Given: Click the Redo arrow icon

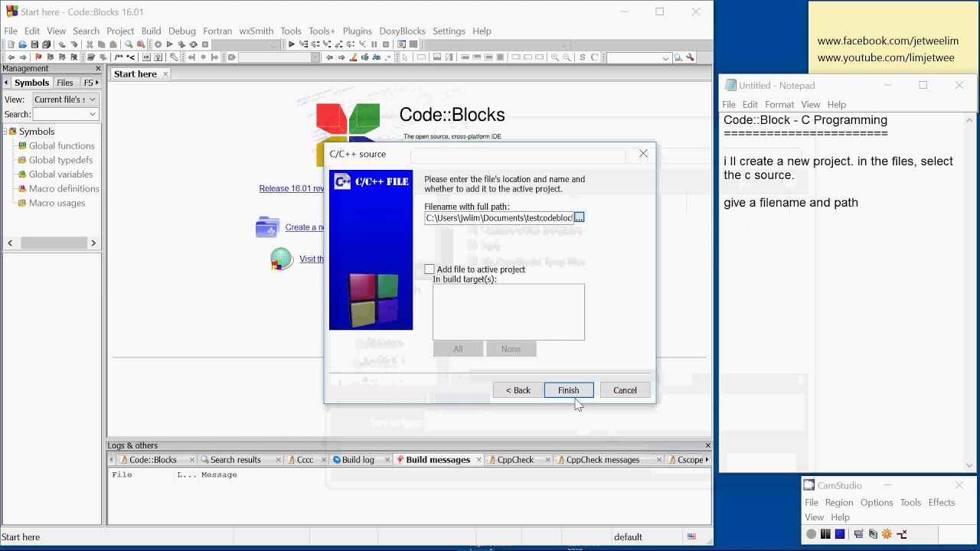Looking at the screenshot, I should pyautogui.click(x=74, y=44).
